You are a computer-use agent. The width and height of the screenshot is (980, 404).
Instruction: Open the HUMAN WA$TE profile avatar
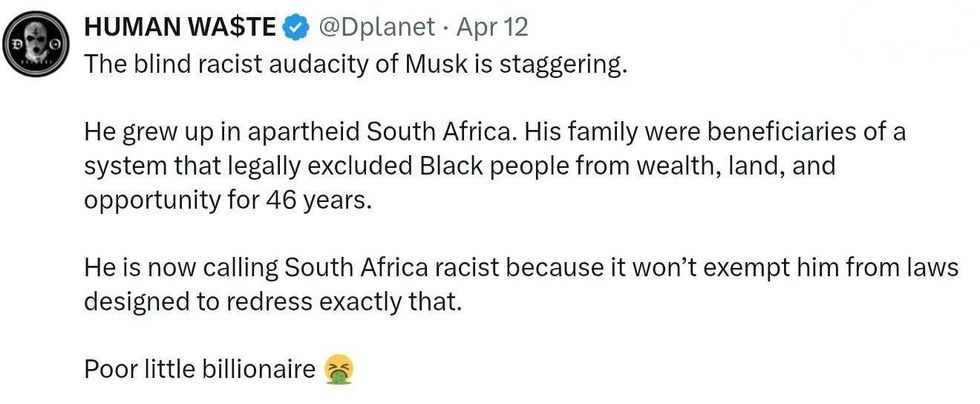36,45
